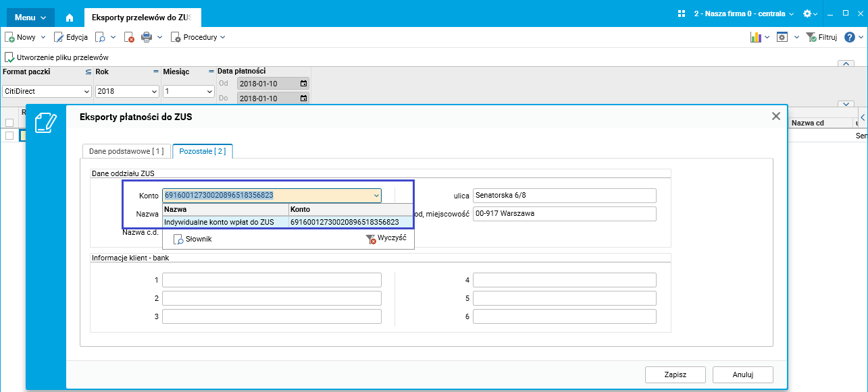Click the side panel left arrow
This screenshot has height=392, width=868.
863,117
